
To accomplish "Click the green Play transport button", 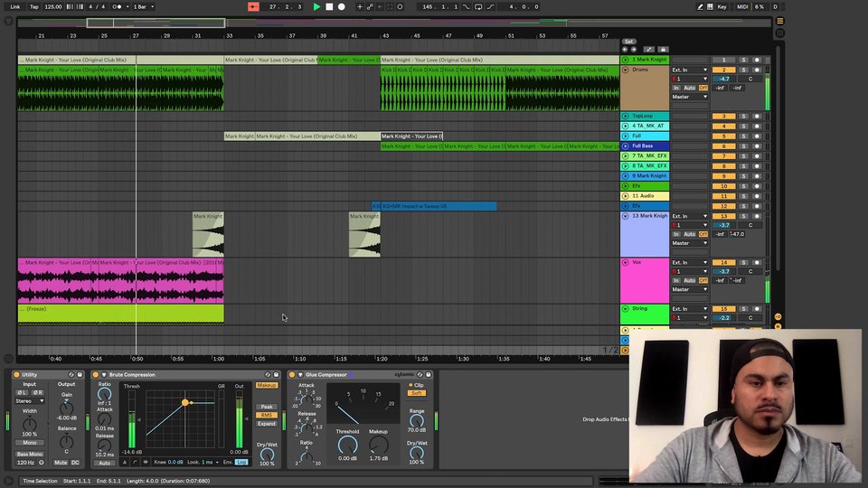I will pyautogui.click(x=316, y=6).
